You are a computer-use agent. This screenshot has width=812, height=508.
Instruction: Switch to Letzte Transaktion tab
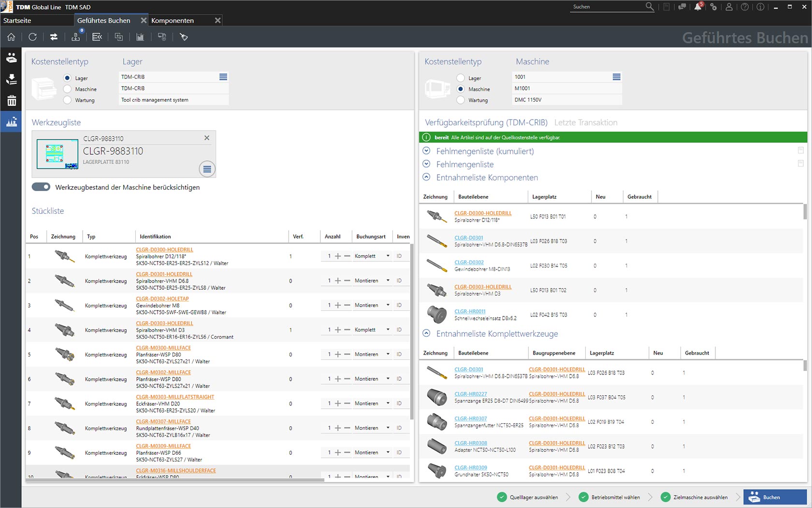586,122
